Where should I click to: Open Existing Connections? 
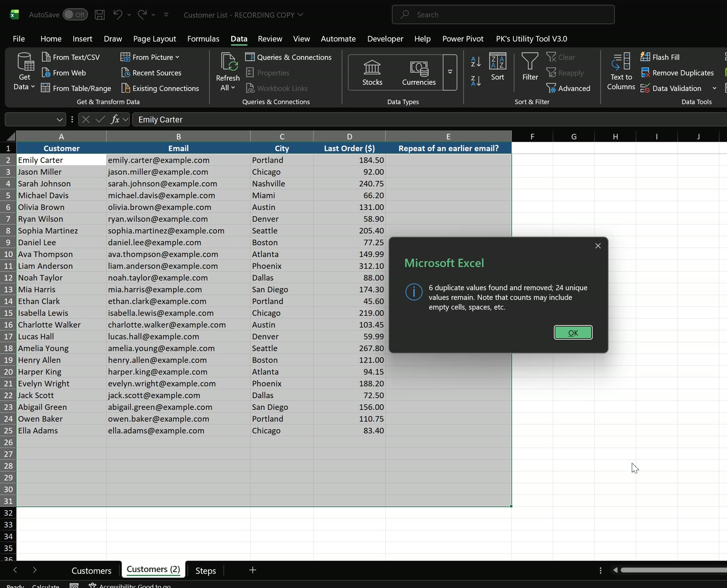click(160, 88)
